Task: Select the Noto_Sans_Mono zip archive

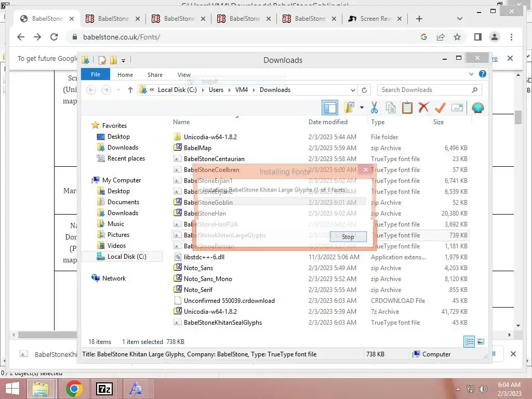Action: (x=208, y=278)
